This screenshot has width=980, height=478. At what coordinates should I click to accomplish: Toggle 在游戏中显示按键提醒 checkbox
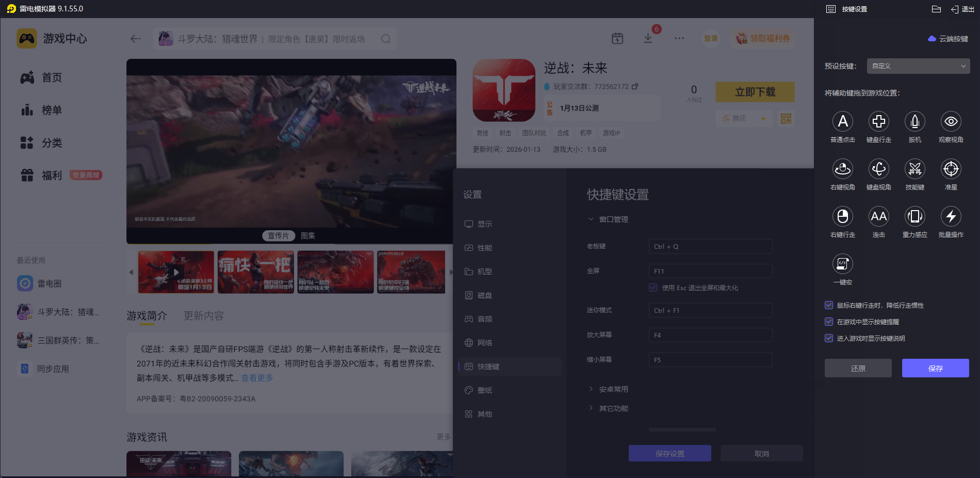[x=829, y=322]
